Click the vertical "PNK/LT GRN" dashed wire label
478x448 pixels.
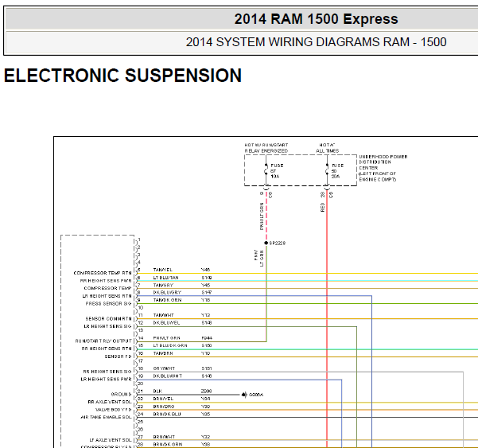pos(262,216)
